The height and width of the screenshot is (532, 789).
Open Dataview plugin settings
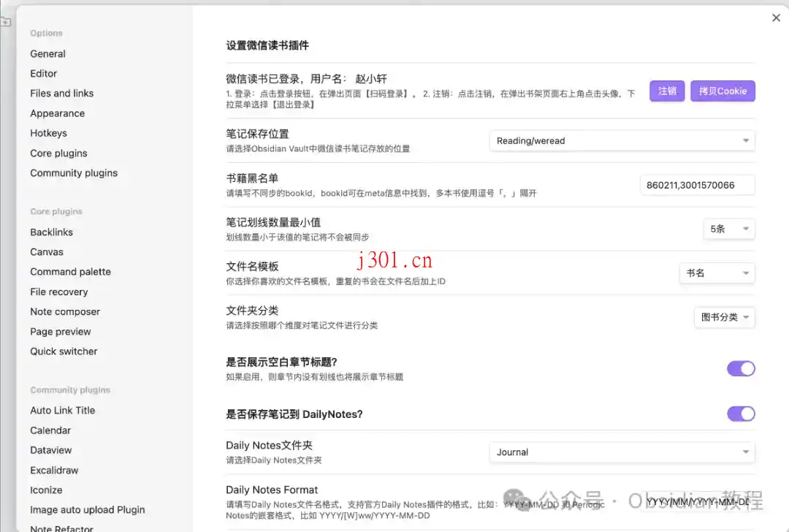coord(51,450)
